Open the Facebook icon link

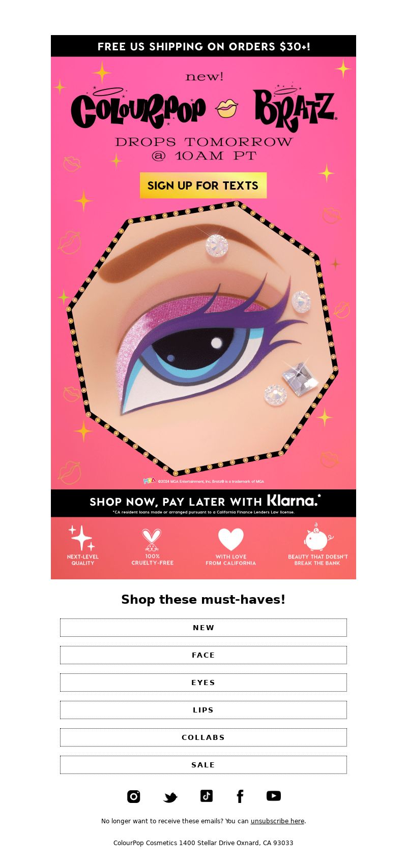pos(240,796)
